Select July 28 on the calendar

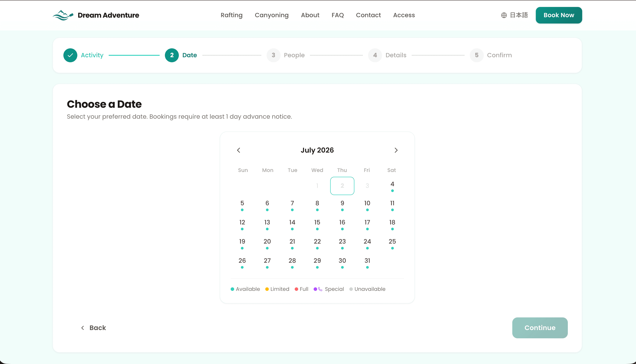pos(292,263)
